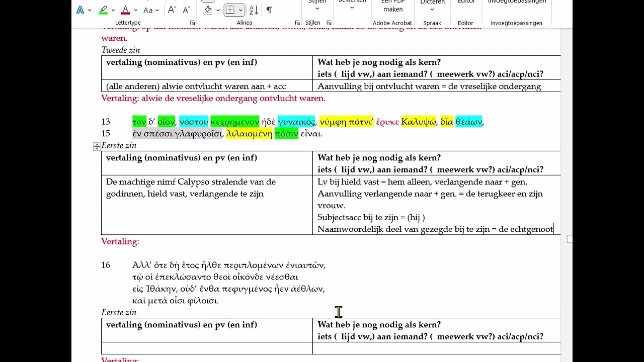The image size is (644, 362).
Task: Open the Lettertype dialog launcher
Action: coord(192,23)
